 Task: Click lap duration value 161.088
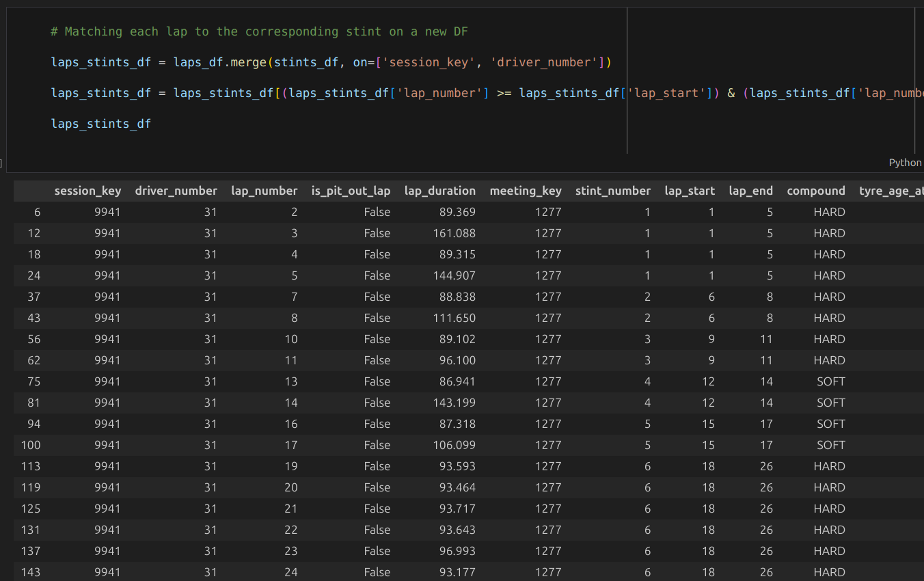point(454,233)
